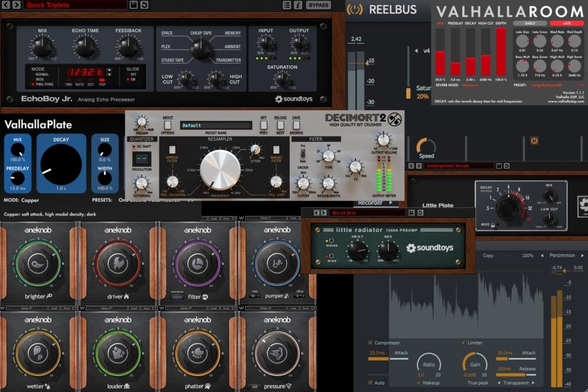Click the FEEDBACK knob in EchoBoy Jr.
Viewport: 588px width, 392px height.
(x=129, y=46)
